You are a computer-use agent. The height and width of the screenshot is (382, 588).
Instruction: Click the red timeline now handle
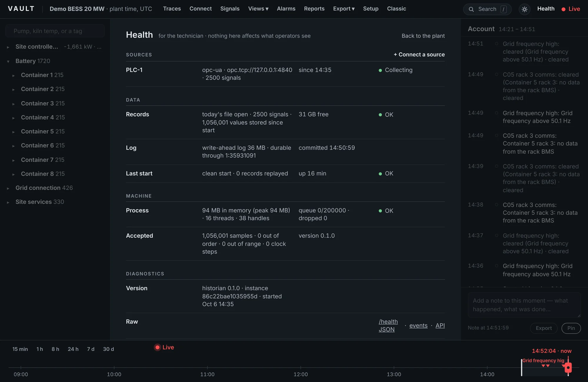568,368
